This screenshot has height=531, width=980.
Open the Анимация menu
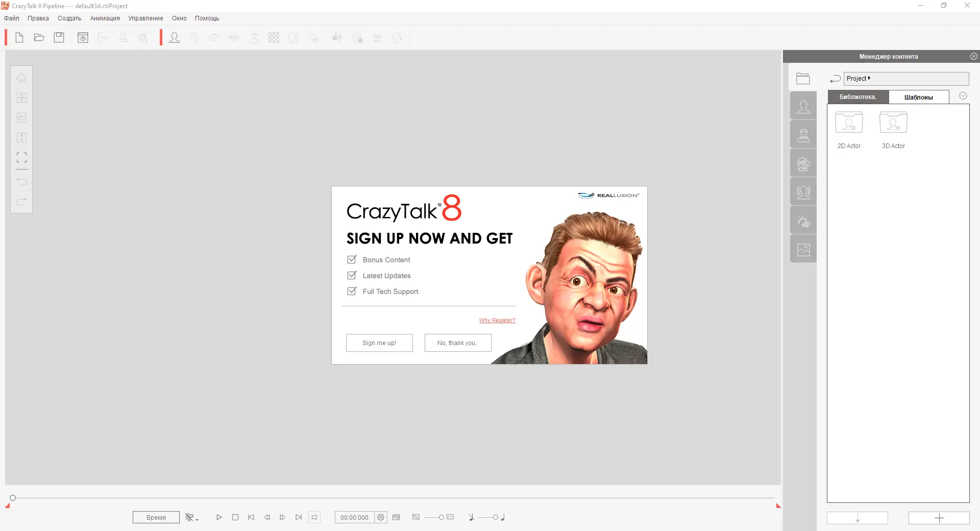[x=105, y=18]
